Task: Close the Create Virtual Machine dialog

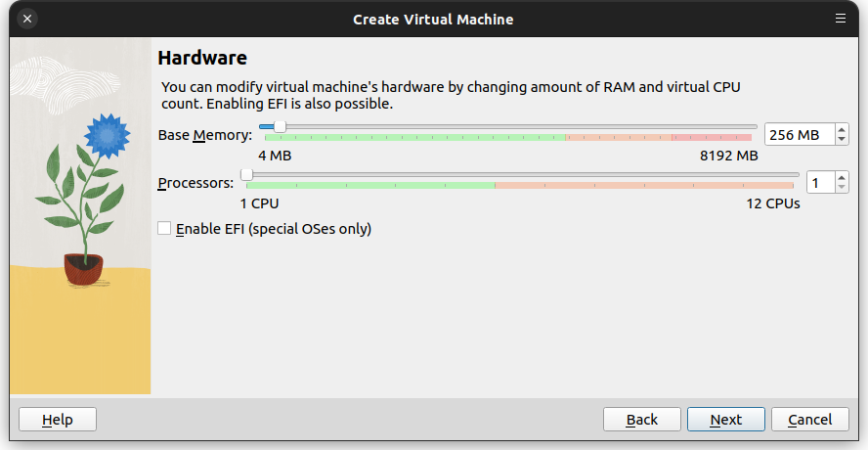Action: tap(27, 19)
